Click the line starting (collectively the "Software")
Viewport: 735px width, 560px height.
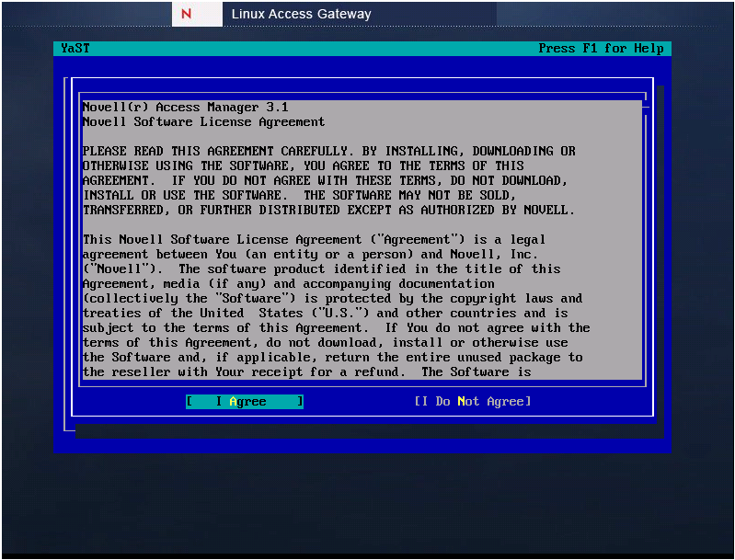[332, 299]
